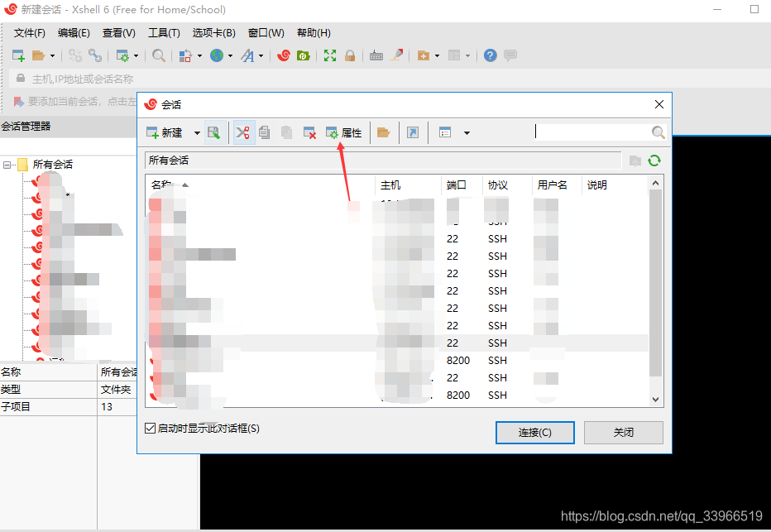The height and width of the screenshot is (532, 771).
Task: Click the red Xshell swirl toolbar icon
Action: pyautogui.click(x=283, y=55)
